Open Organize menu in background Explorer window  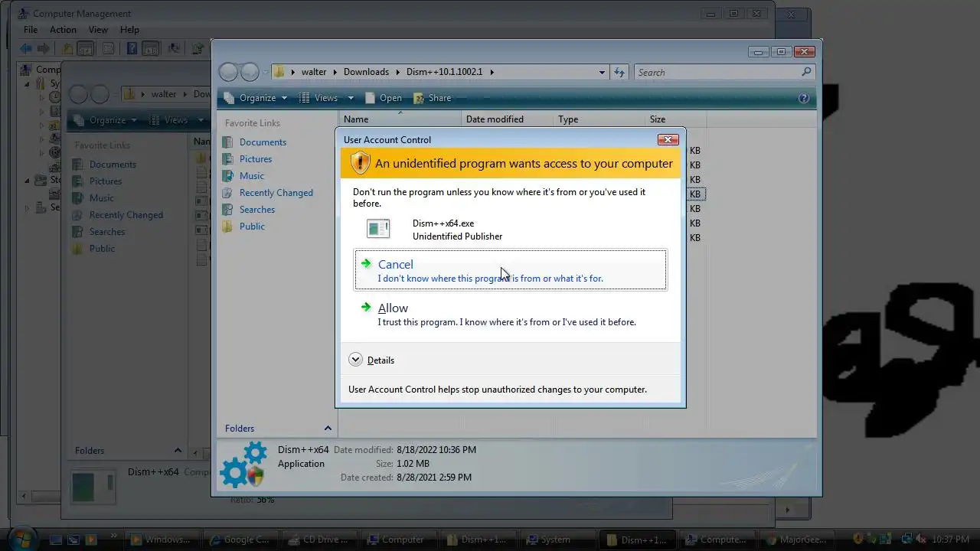[x=106, y=120]
